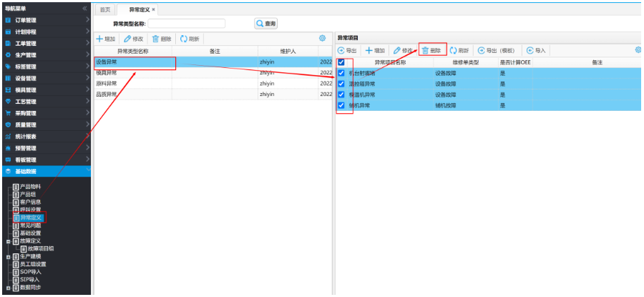Collapse the 导航菜单 sidebar with double-arrow icon
Image resolution: width=644 pixels, height=297 pixels.
[x=84, y=9]
